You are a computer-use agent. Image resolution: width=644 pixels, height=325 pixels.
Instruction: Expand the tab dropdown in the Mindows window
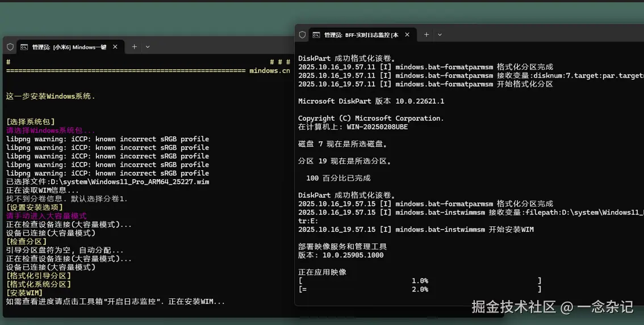[148, 47]
